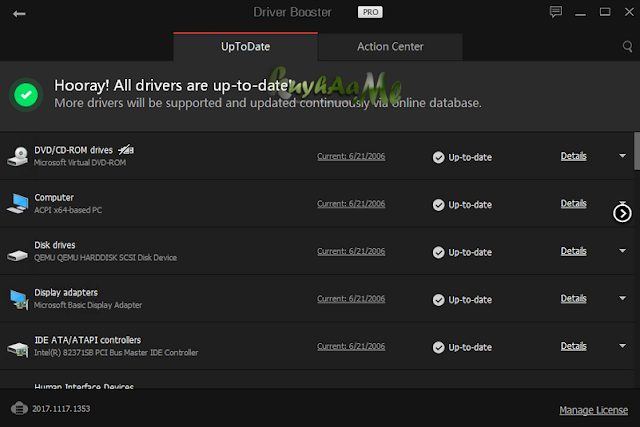
Task: Select QEMU HARDDISK SCSI Disk Device text
Action: pyautogui.click(x=105, y=258)
